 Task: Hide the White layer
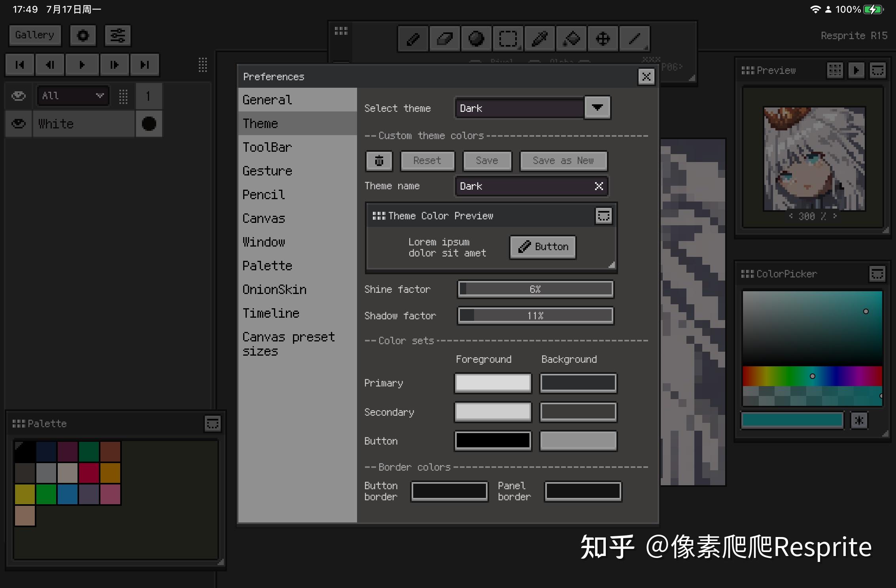pos(18,124)
